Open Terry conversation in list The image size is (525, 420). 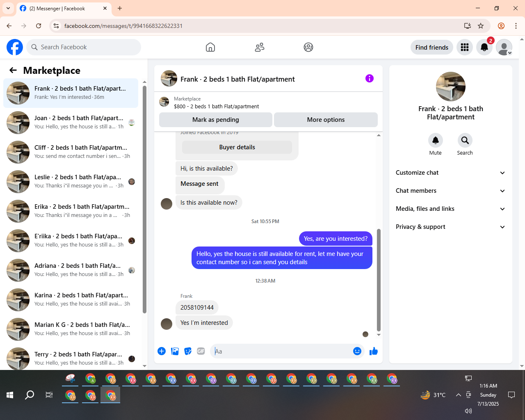[x=71, y=358]
